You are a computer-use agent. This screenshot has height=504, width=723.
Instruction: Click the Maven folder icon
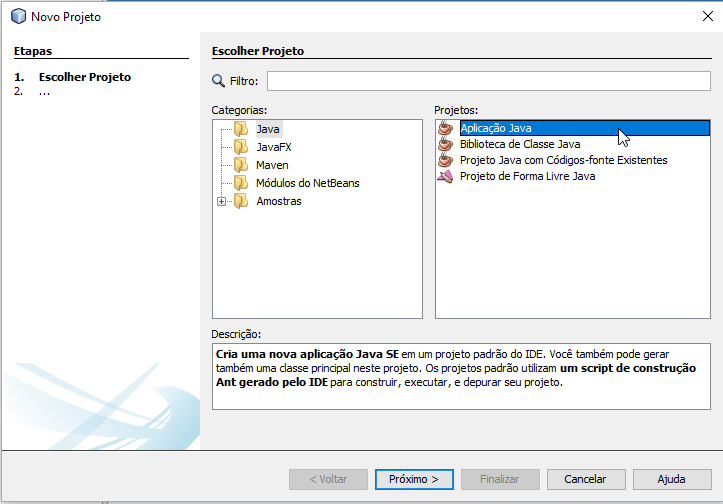point(240,165)
